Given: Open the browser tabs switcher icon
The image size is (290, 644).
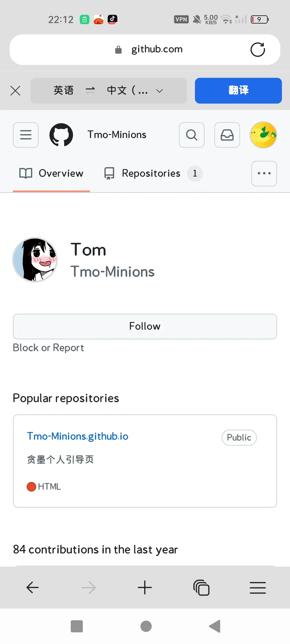Looking at the screenshot, I should [x=201, y=588].
